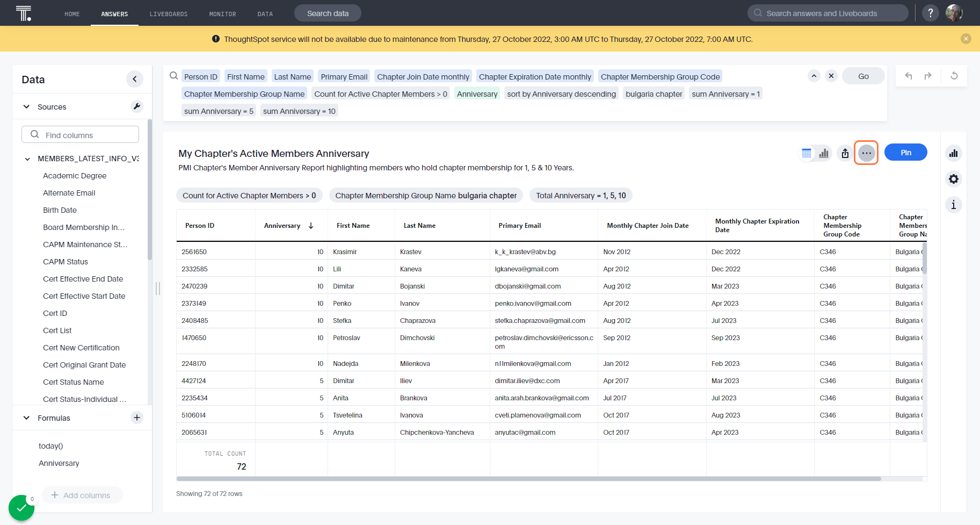Collapse the Formulas section

tap(26, 418)
